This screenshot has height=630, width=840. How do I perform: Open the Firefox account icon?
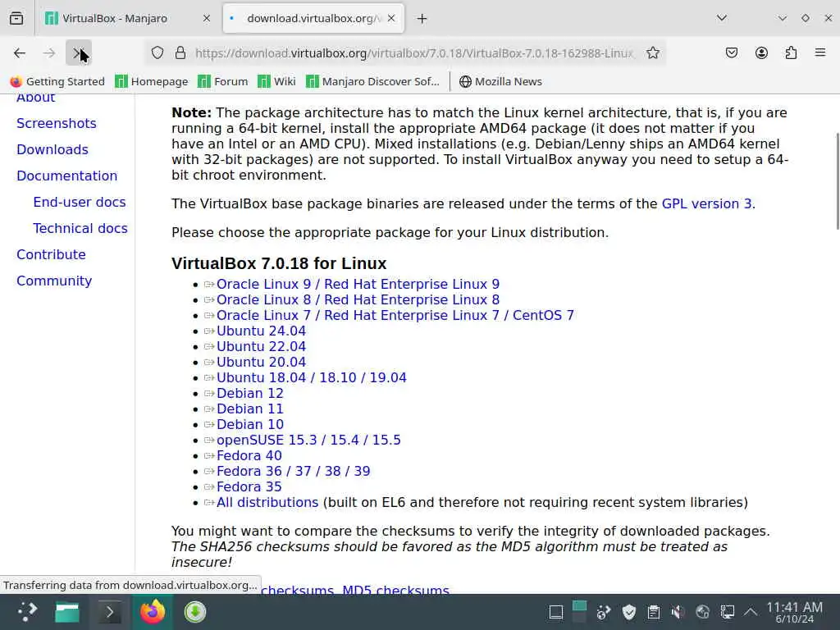pyautogui.click(x=761, y=53)
